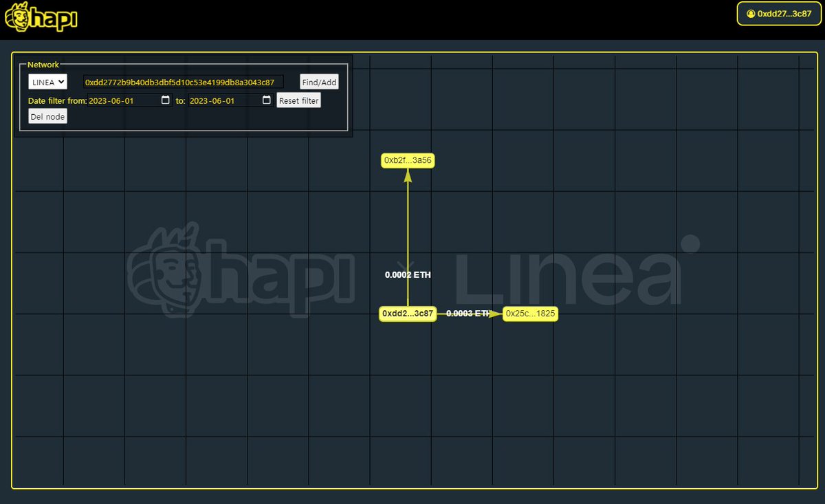Open calendar picker for from date
The width and height of the screenshot is (825, 504).
(x=165, y=100)
